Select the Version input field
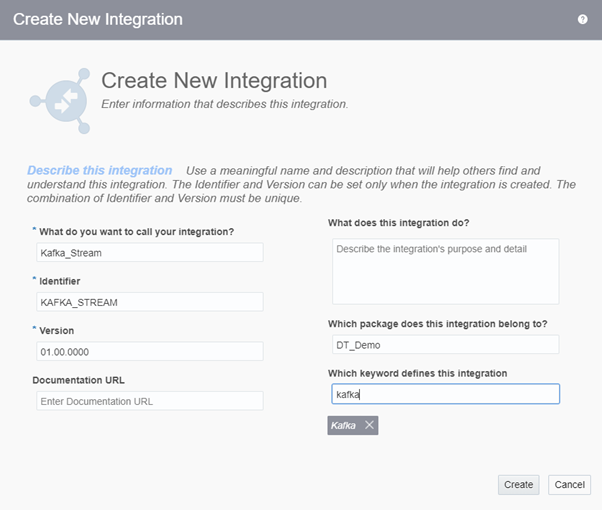The image size is (602, 510). (x=148, y=351)
